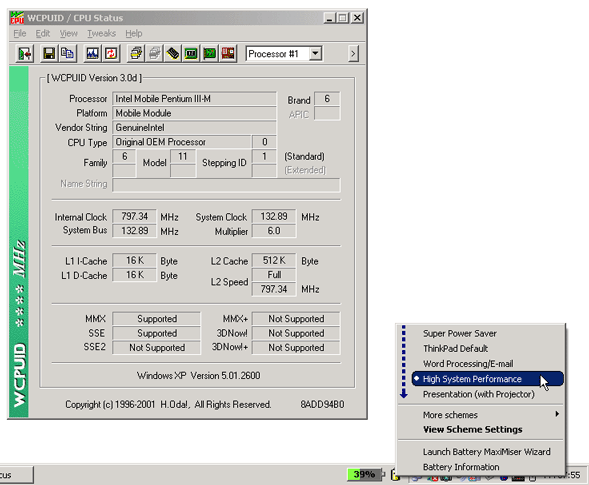This screenshot has width=589, height=485.
Task: Click the MMX Supported field
Action: [x=157, y=319]
